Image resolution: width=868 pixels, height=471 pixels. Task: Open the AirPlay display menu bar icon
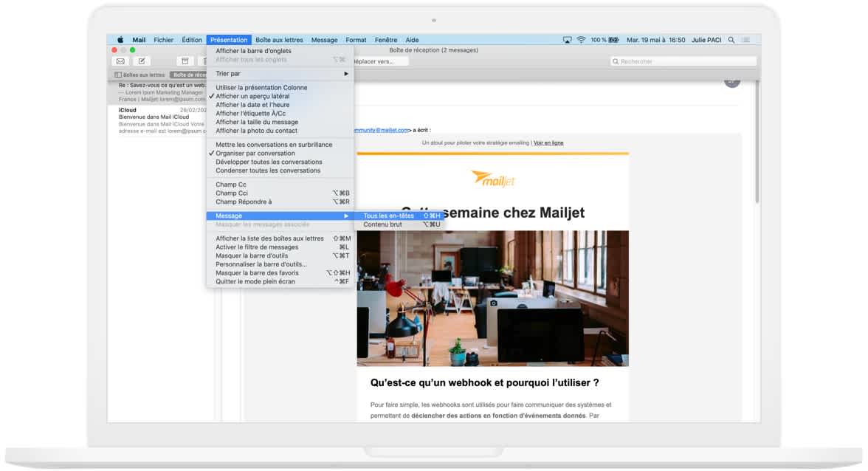pyautogui.click(x=567, y=40)
